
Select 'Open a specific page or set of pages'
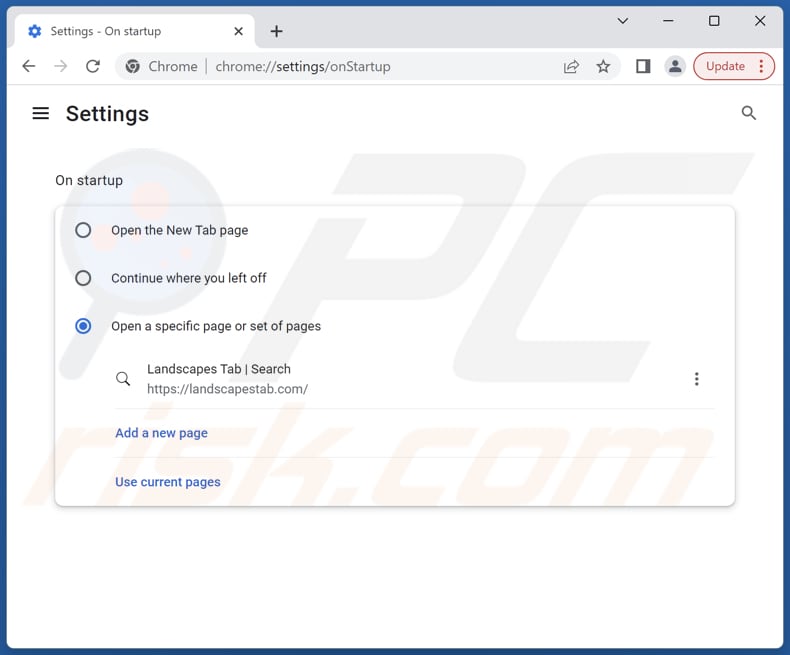pos(83,326)
